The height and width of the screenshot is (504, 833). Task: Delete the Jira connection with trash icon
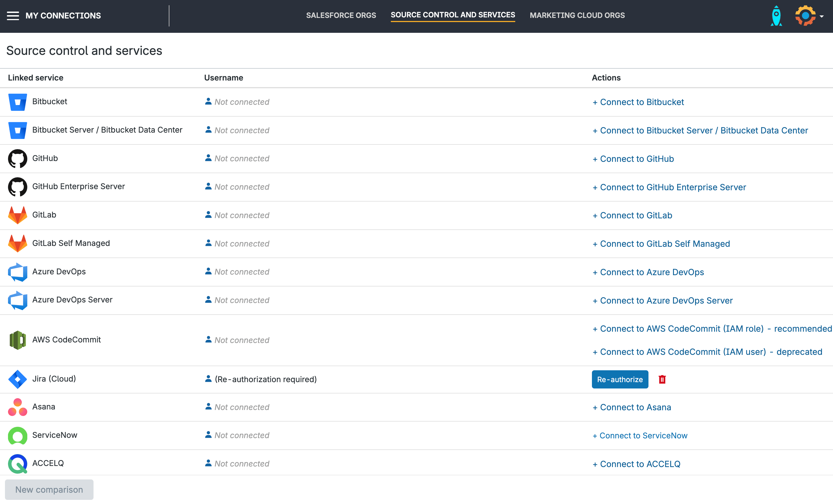[662, 379]
